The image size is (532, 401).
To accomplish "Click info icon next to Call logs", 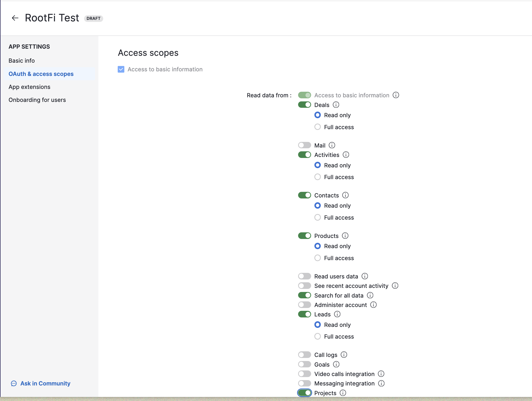I will pyautogui.click(x=344, y=355).
